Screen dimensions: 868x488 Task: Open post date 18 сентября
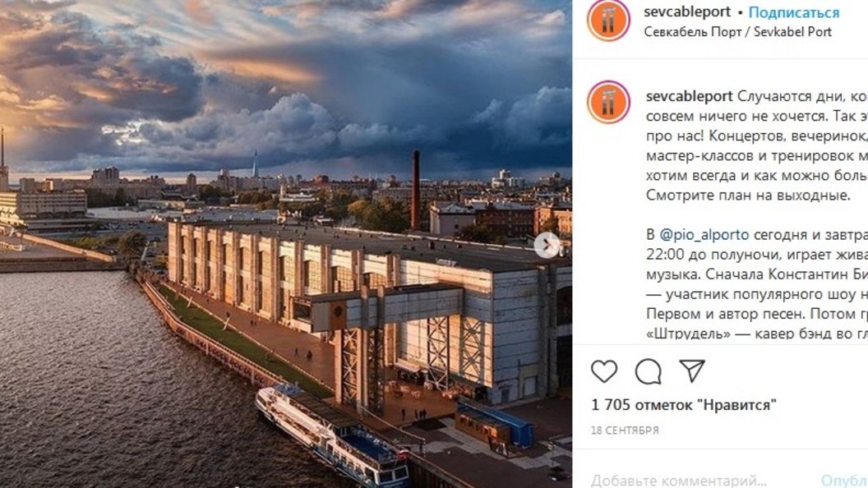pos(625,430)
